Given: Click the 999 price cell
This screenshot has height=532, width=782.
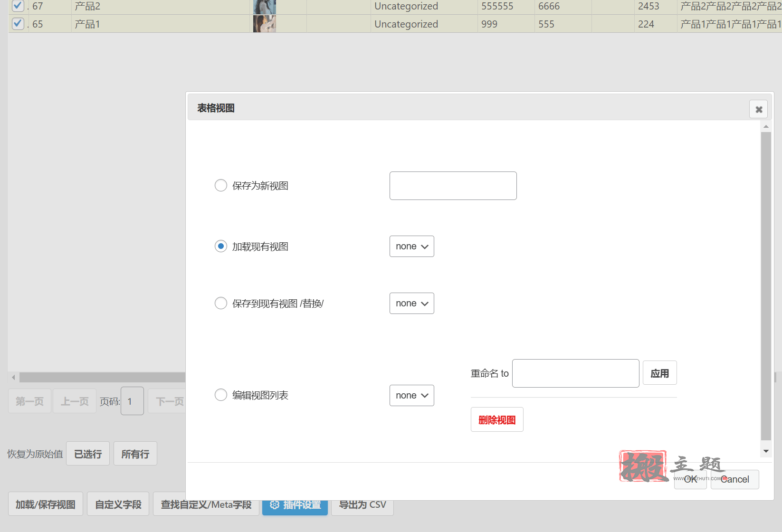Looking at the screenshot, I should point(506,24).
